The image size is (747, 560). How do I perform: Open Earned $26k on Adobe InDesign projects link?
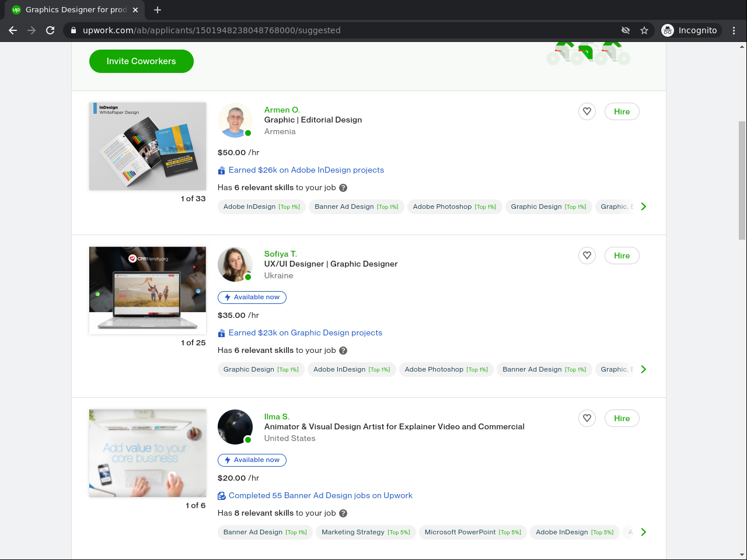[306, 170]
